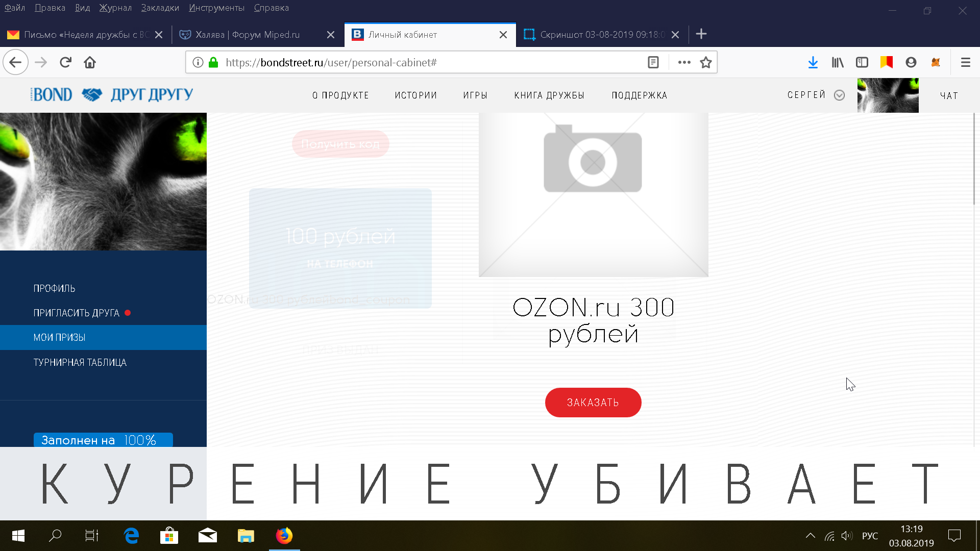The image size is (980, 551).
Task: Go to the Истории page
Action: [x=415, y=95]
